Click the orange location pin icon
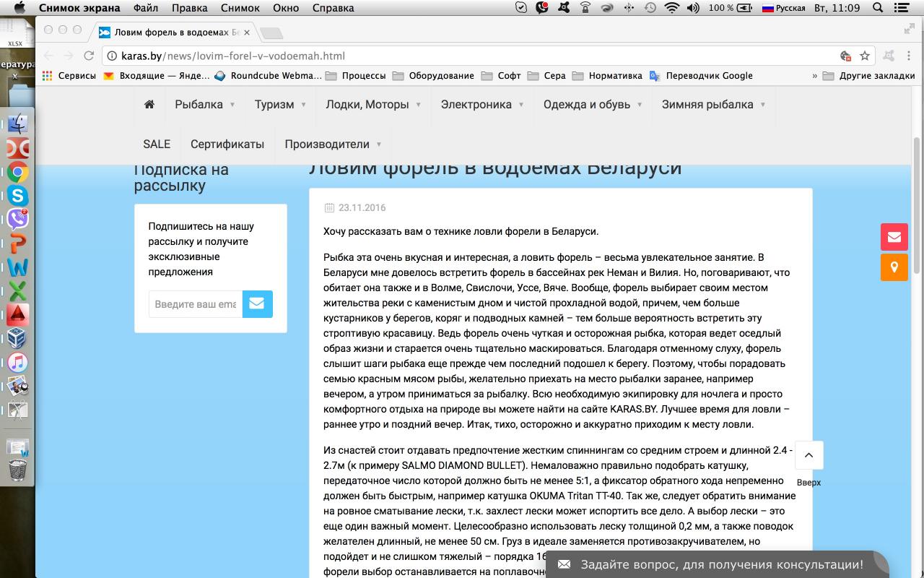The image size is (924, 578). point(894,267)
